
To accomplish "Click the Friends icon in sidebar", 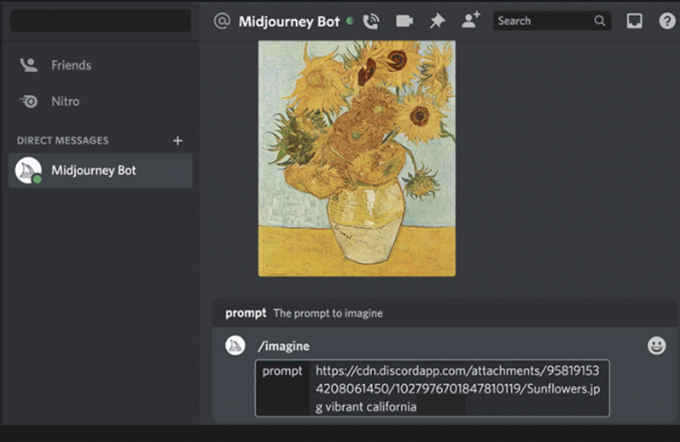I will coord(29,65).
